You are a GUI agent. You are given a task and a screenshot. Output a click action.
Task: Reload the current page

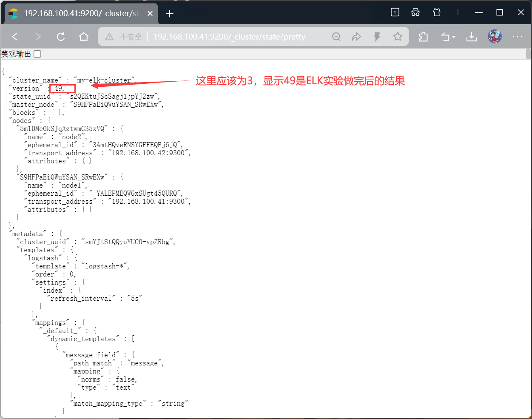61,37
